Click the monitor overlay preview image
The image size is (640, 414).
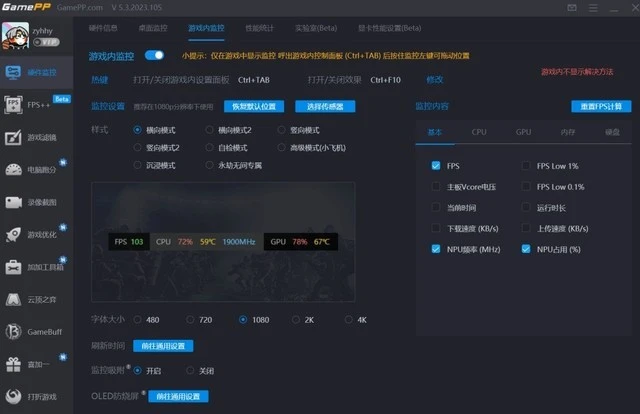pos(223,242)
